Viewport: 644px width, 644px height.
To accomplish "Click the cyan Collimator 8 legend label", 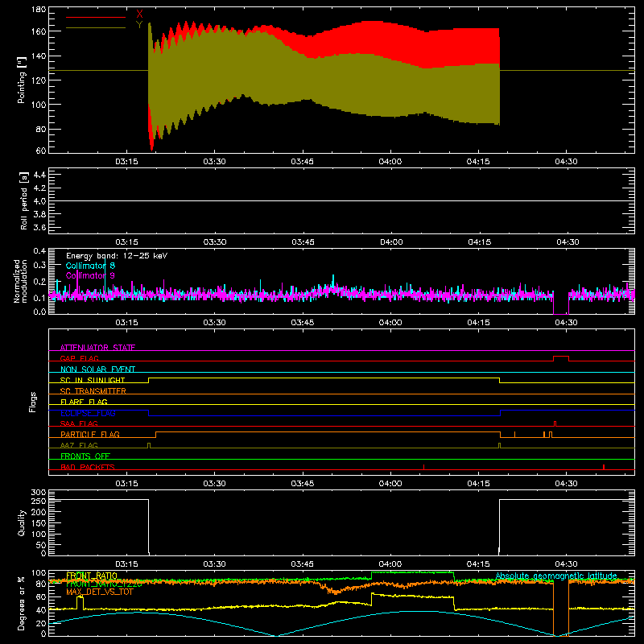I will click(x=90, y=266).
